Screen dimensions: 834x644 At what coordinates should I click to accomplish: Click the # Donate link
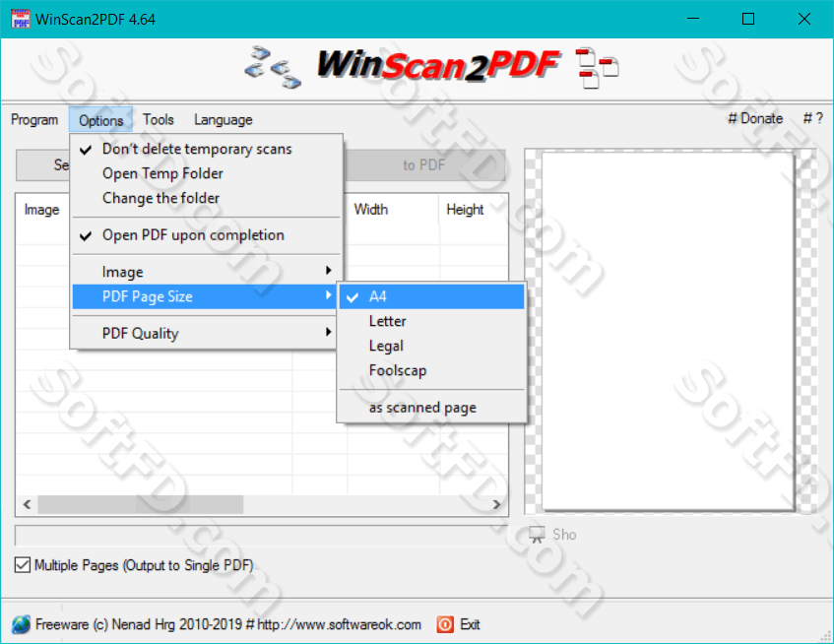tap(755, 118)
